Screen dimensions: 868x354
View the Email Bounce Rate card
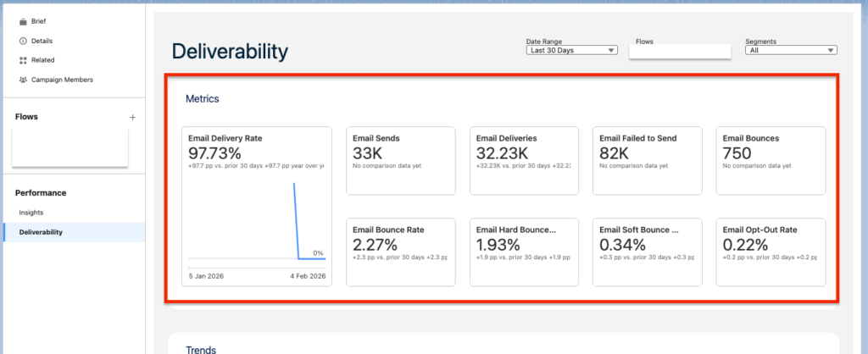tap(401, 252)
